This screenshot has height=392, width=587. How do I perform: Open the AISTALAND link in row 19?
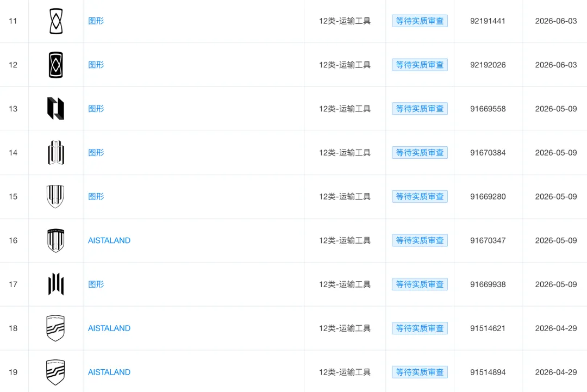point(109,372)
